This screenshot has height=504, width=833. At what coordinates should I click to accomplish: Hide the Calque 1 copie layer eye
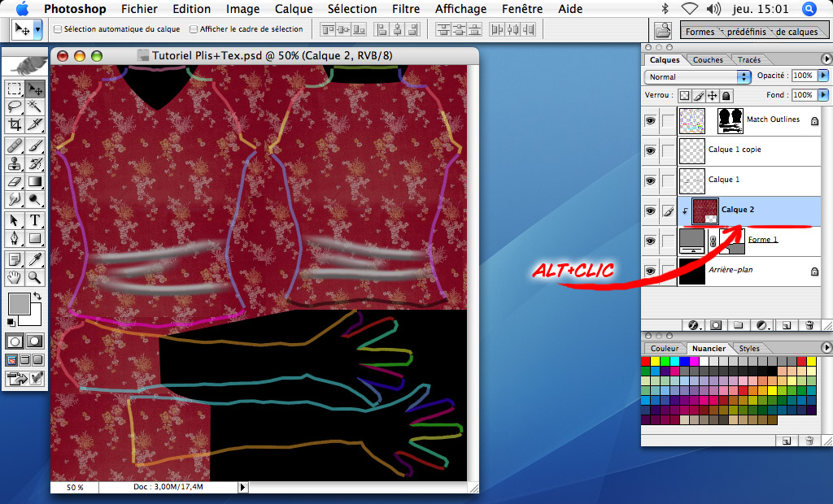point(650,150)
